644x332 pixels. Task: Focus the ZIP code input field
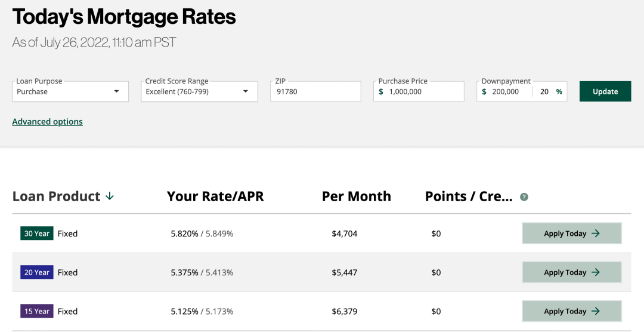pyautogui.click(x=315, y=92)
